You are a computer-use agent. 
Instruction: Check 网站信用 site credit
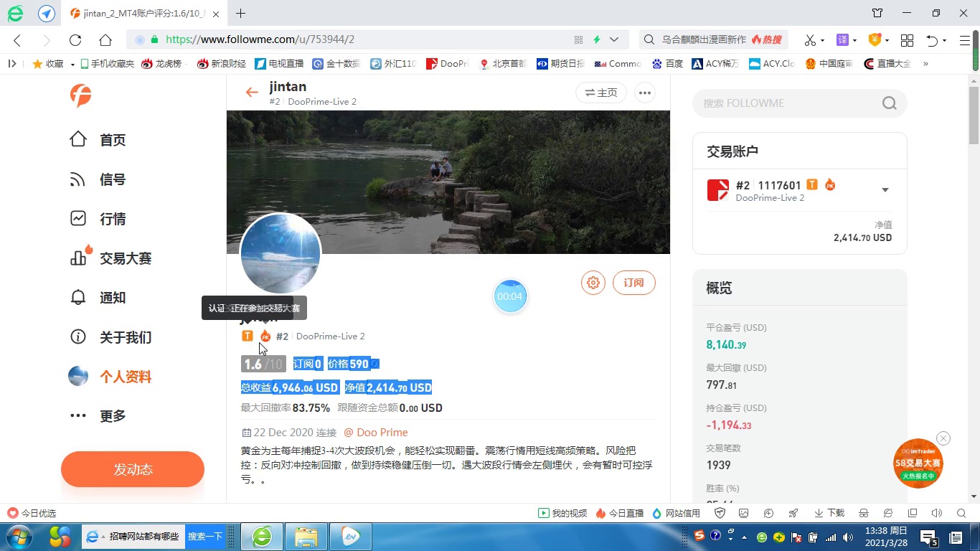pos(676,513)
